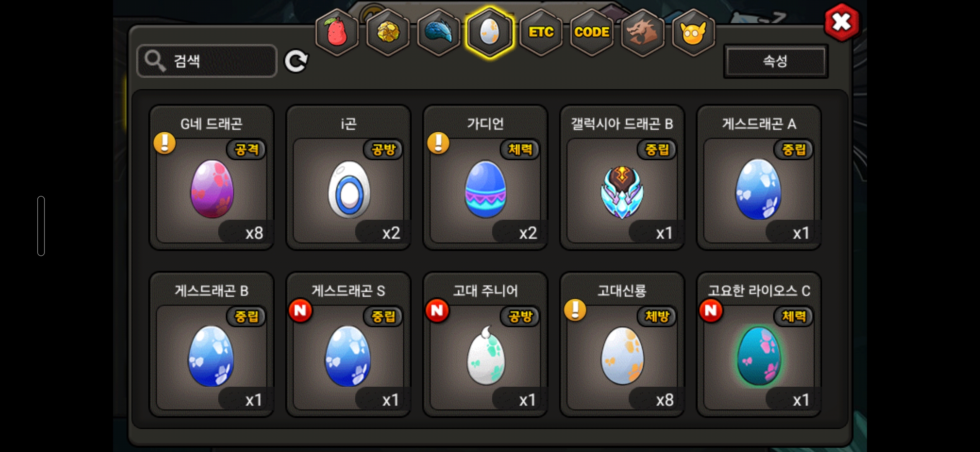Select the 게스드래곤 A egg card

(759, 178)
